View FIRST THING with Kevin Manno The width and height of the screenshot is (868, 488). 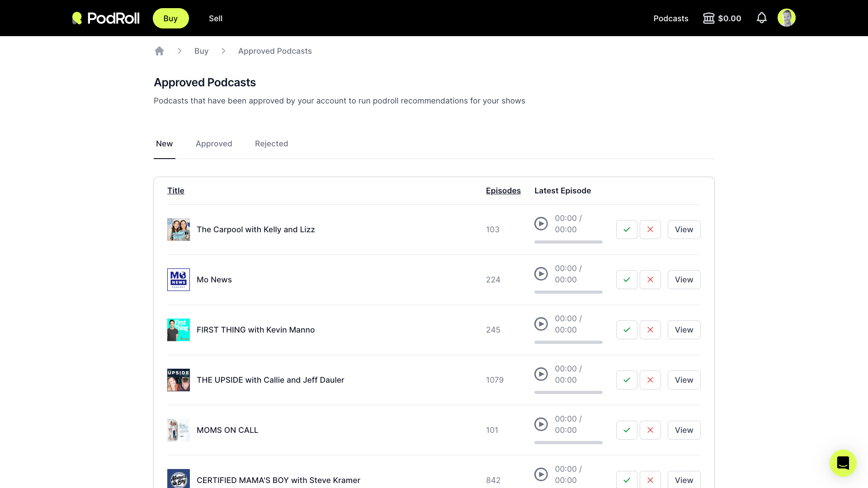click(x=684, y=330)
